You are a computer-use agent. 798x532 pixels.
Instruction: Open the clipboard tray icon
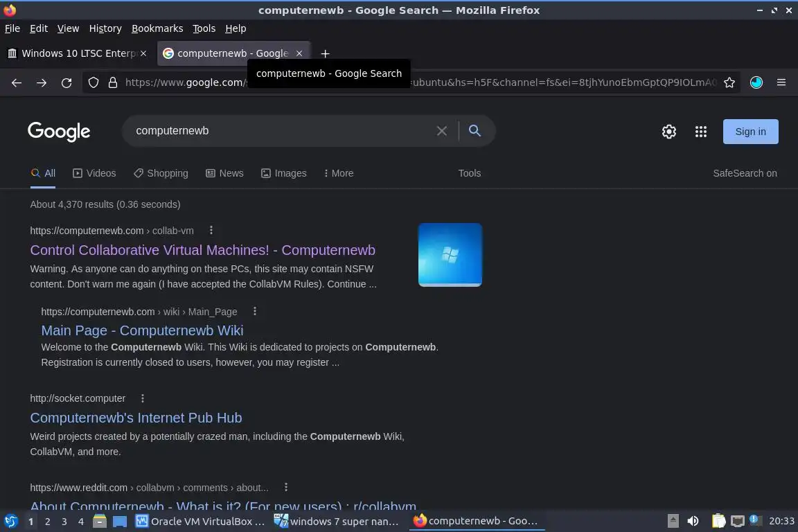(718, 521)
